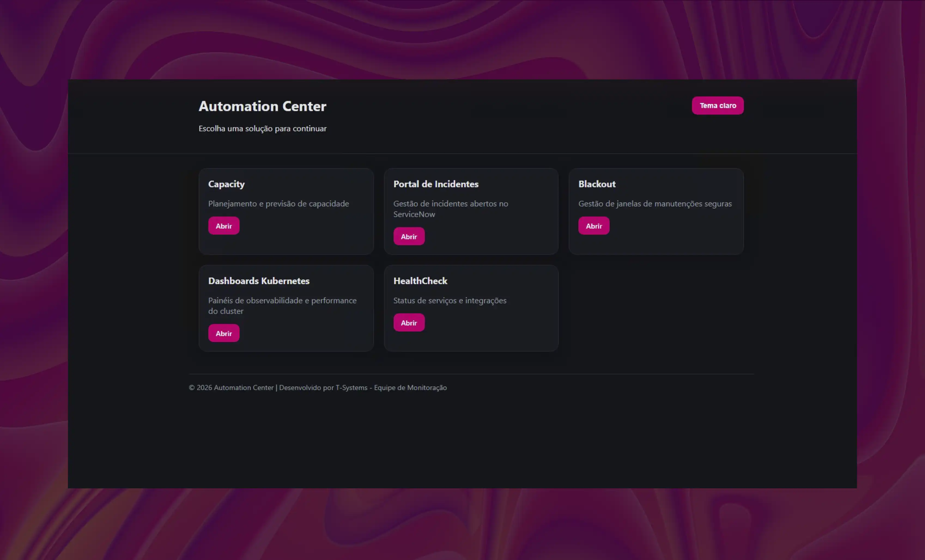Image resolution: width=925 pixels, height=560 pixels.
Task: Click the Portal de Incidentes card title
Action: 435,184
